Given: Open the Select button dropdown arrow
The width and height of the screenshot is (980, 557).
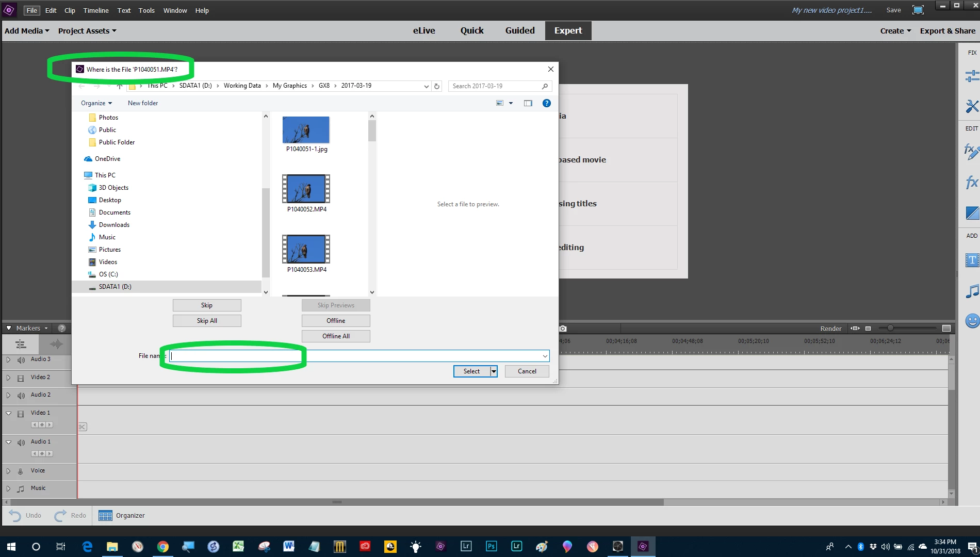Looking at the screenshot, I should pyautogui.click(x=494, y=371).
